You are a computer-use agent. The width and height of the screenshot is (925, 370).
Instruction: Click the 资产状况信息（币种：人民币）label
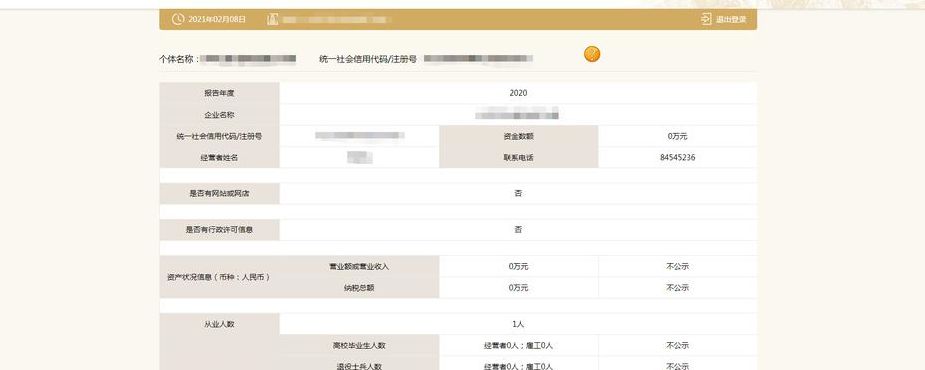pyautogui.click(x=219, y=277)
